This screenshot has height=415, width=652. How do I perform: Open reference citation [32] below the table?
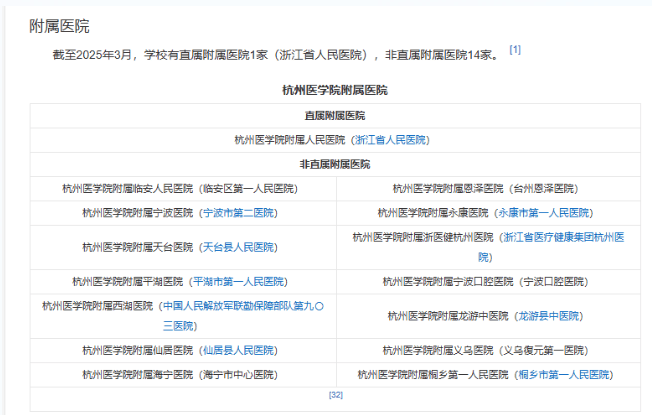point(336,395)
